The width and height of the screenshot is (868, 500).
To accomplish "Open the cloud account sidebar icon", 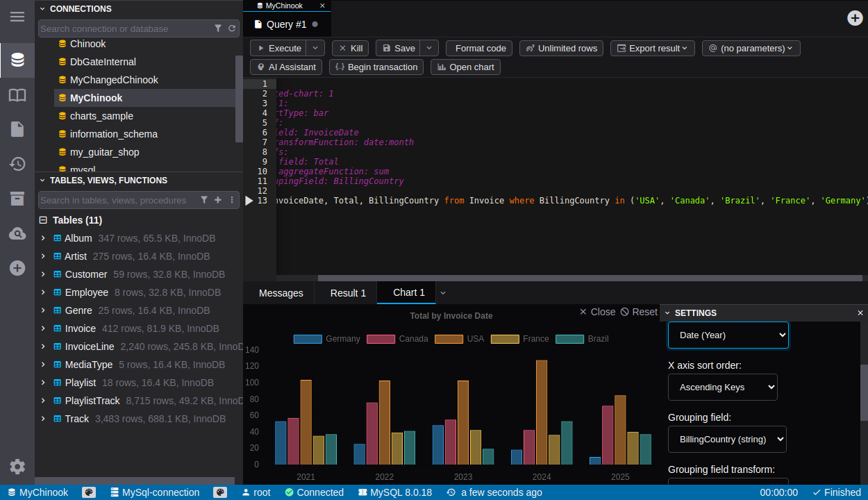I will point(17,233).
